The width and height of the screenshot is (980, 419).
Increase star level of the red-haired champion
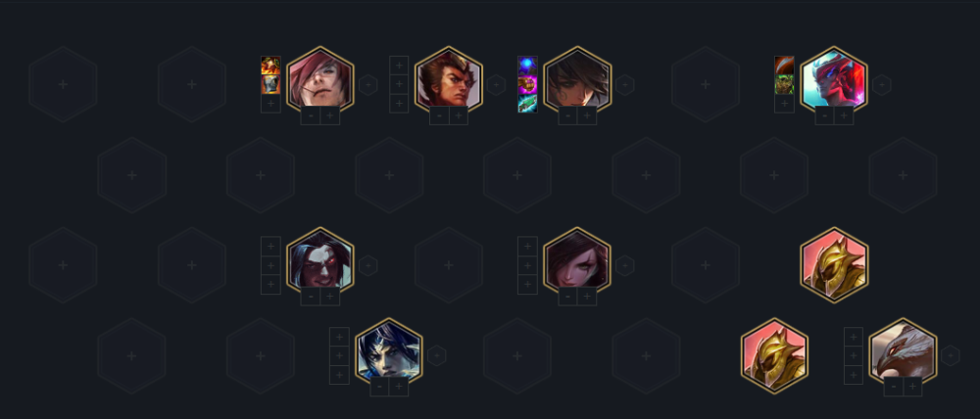click(330, 116)
